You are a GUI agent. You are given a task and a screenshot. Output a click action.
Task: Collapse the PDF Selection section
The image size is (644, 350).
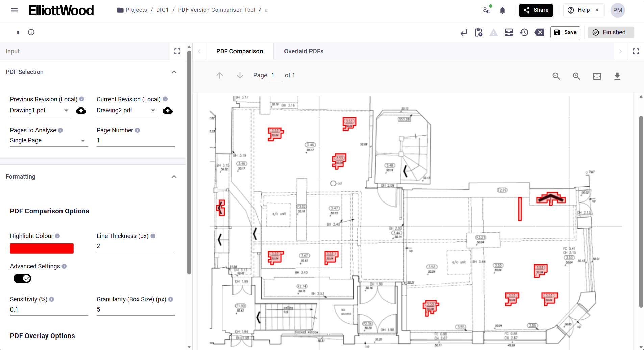(174, 72)
